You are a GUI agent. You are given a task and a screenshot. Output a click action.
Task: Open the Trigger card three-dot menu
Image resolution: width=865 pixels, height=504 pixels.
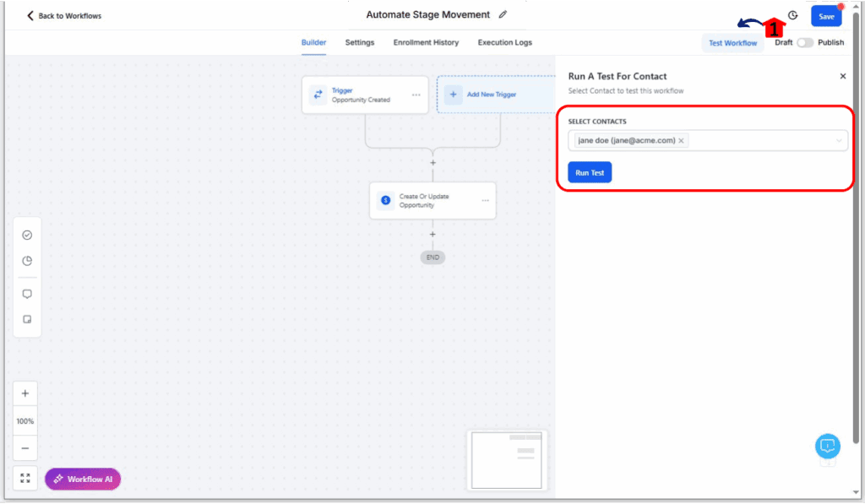[x=416, y=95]
